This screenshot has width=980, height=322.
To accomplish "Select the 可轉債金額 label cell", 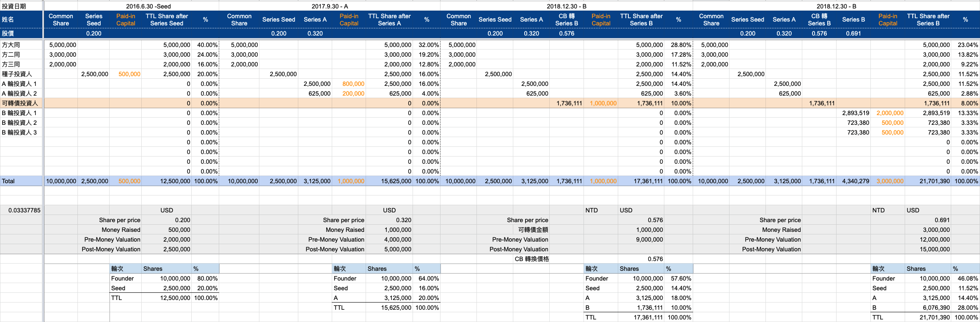I will pos(531,230).
